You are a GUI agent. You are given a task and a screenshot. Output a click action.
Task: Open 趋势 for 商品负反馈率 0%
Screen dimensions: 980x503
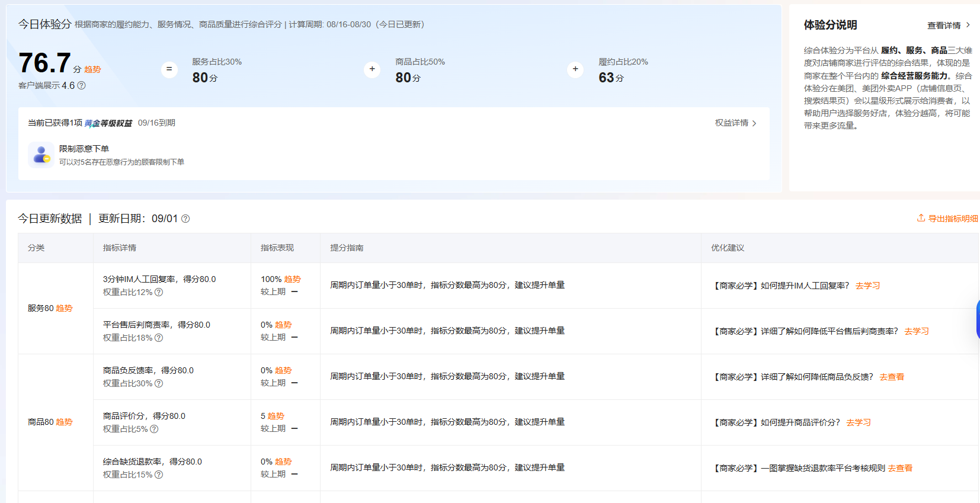pos(283,370)
